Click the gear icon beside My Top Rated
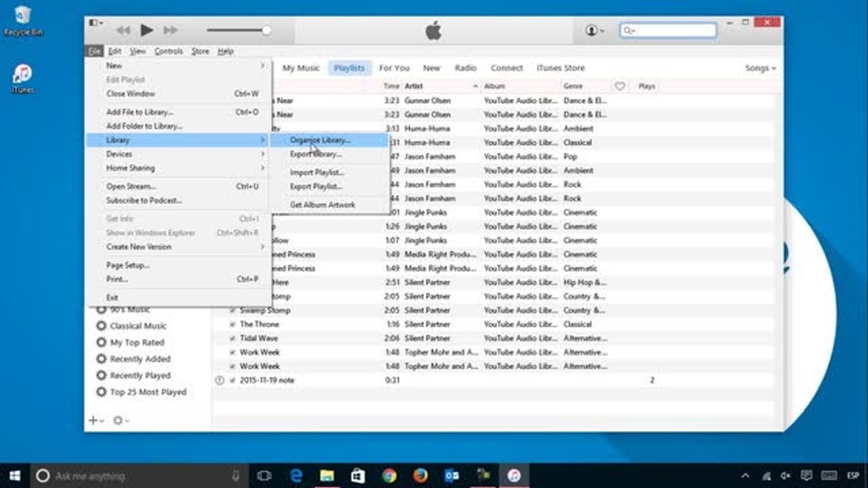 coord(102,342)
